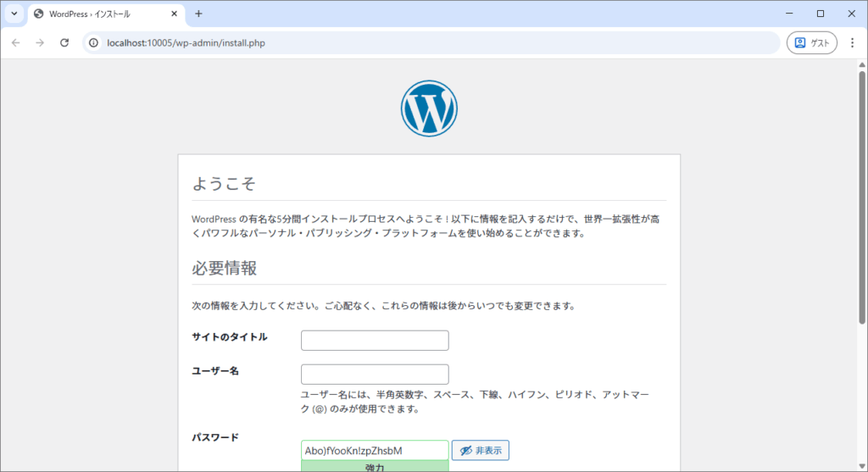Reload the install page

pyautogui.click(x=64, y=43)
